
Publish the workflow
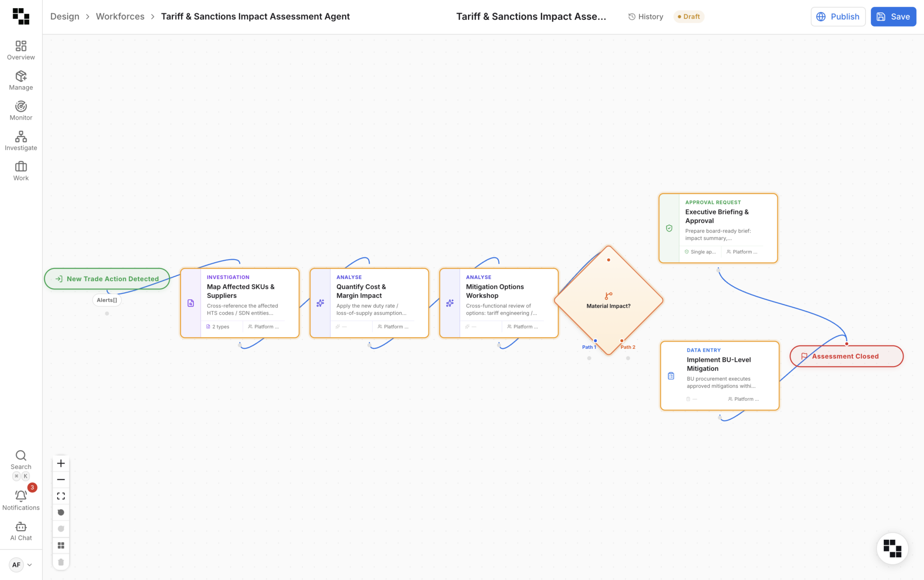point(838,16)
